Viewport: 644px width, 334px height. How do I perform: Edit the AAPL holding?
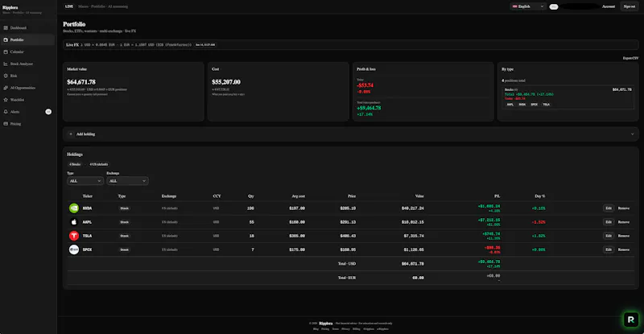(x=609, y=222)
